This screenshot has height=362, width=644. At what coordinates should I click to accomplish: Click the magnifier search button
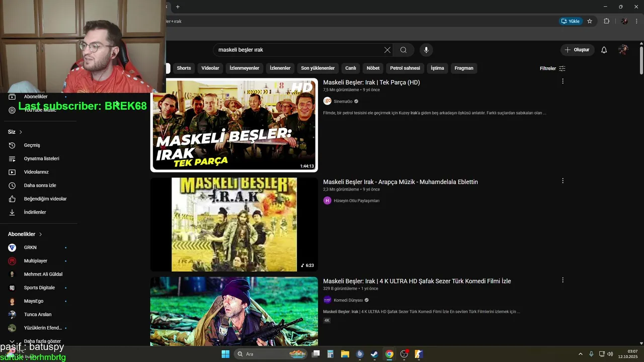tap(404, 50)
